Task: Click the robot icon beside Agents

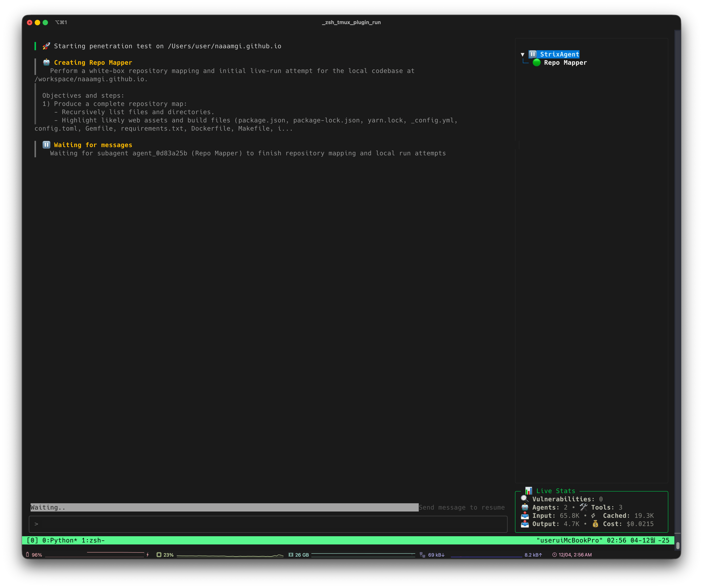Action: tap(525, 507)
